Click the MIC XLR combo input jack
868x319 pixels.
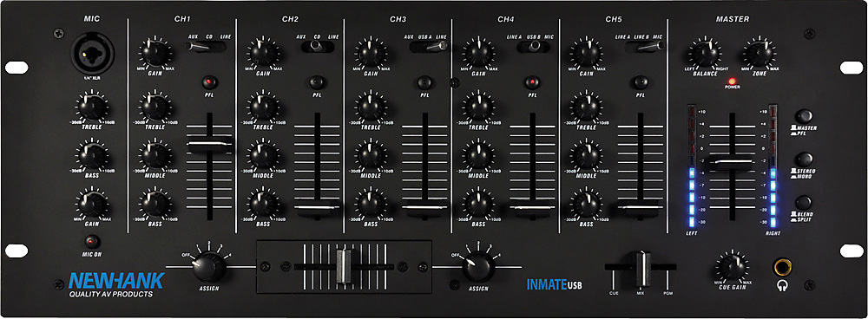coord(93,55)
